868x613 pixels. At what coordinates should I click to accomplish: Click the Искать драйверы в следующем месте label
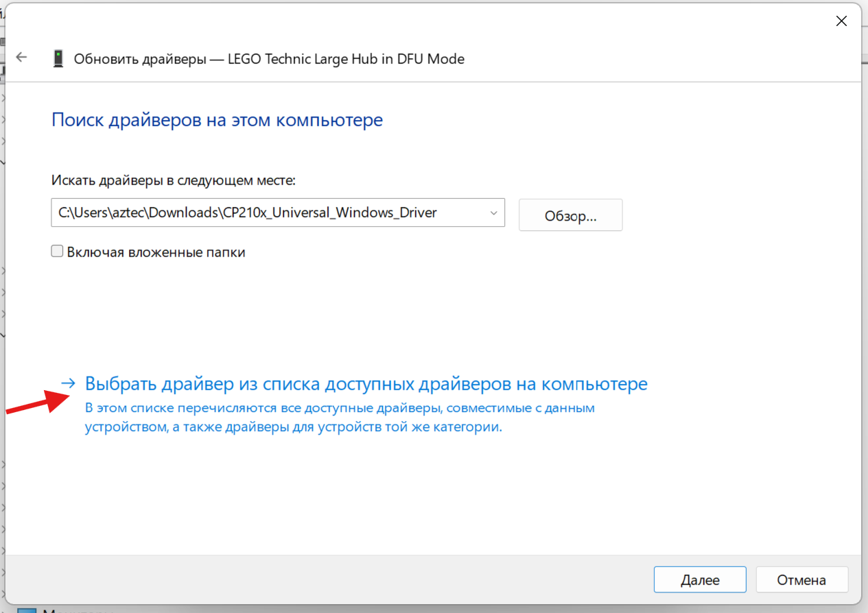(x=173, y=180)
